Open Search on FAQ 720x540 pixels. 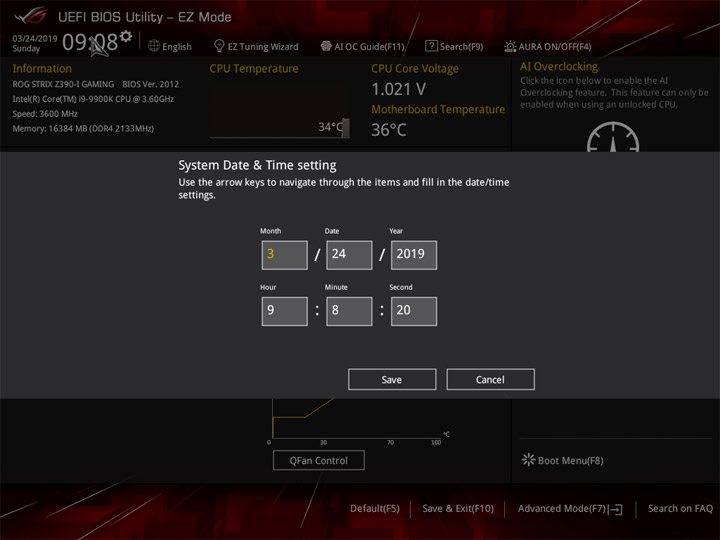[x=680, y=509]
